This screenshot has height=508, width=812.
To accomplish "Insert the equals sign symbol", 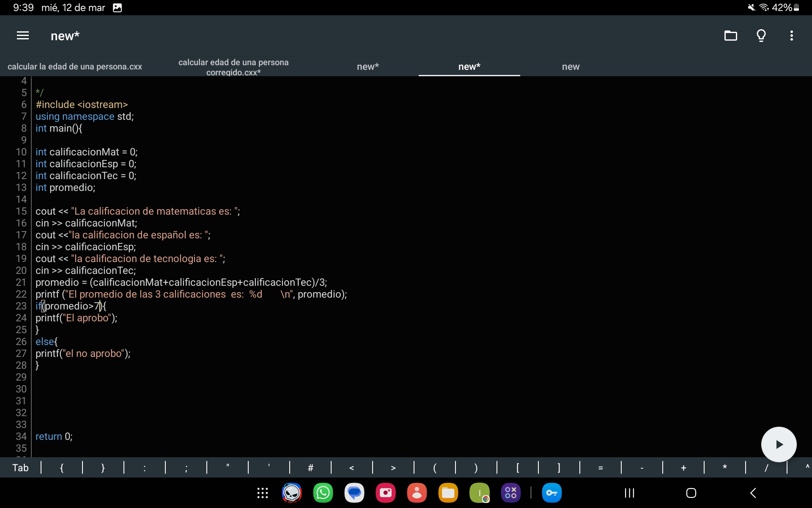I will pyautogui.click(x=600, y=468).
